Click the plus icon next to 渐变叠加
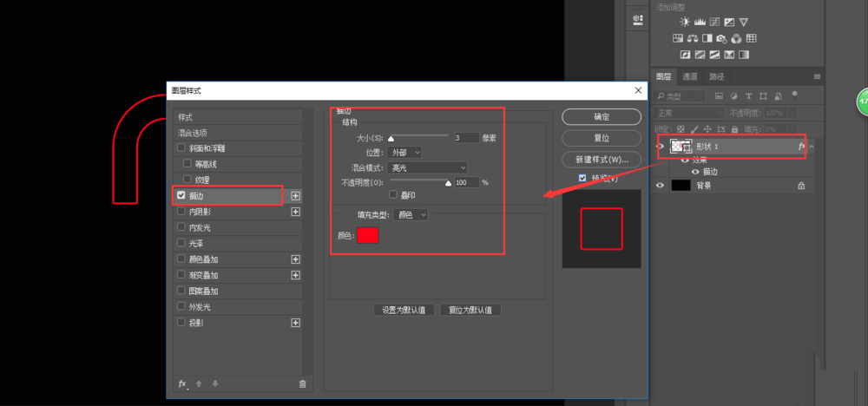Screen dimensions: 868x406 296,275
